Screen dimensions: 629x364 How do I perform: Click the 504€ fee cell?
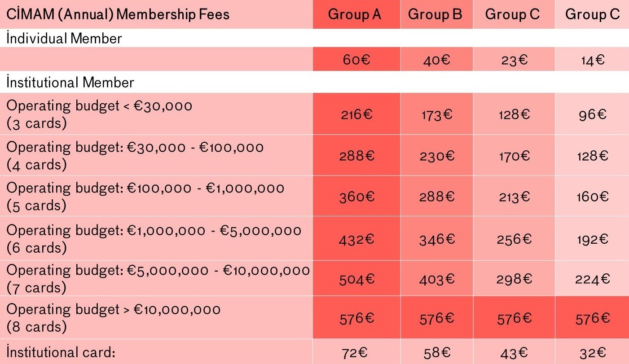click(356, 279)
